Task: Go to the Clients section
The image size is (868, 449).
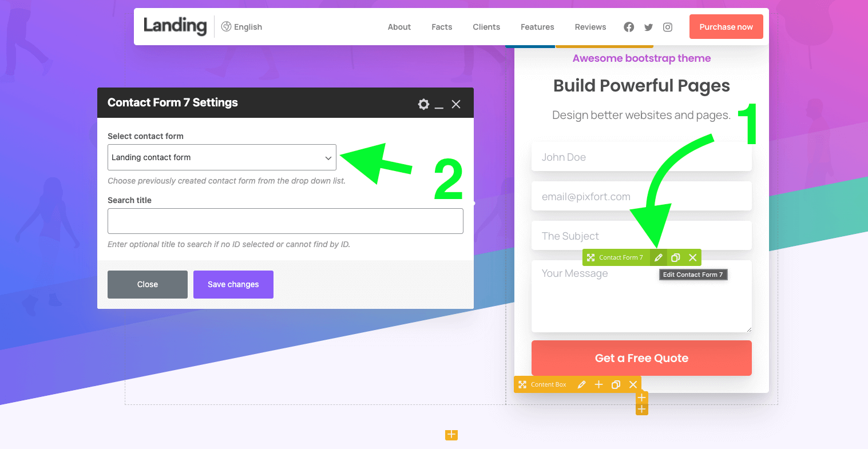Action: [x=486, y=27]
